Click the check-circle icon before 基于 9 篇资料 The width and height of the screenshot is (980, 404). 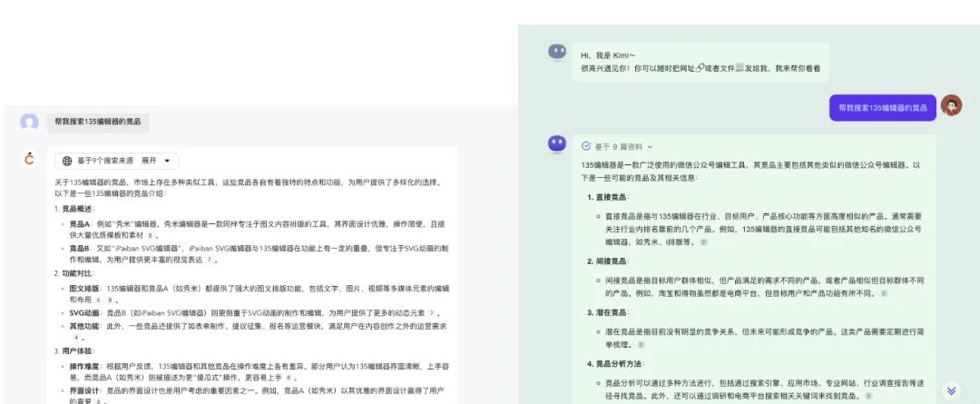pos(586,146)
